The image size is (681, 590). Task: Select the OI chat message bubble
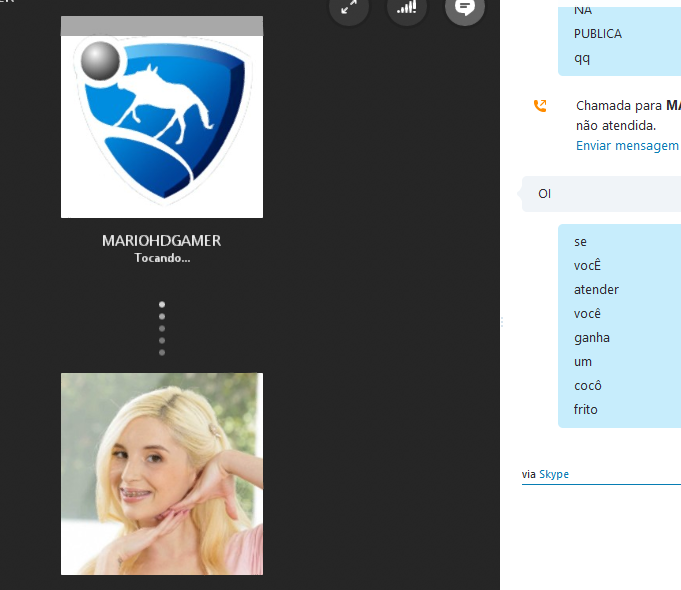tap(602, 194)
